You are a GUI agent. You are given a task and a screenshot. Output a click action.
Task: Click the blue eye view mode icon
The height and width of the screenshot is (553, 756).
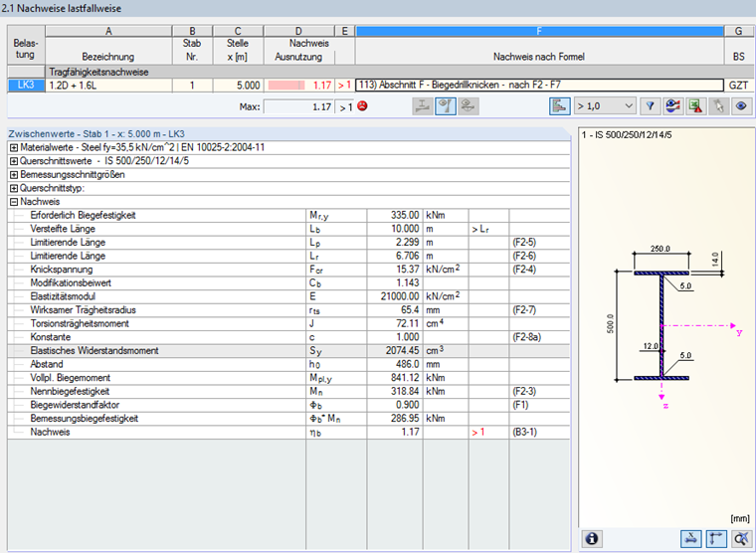741,106
